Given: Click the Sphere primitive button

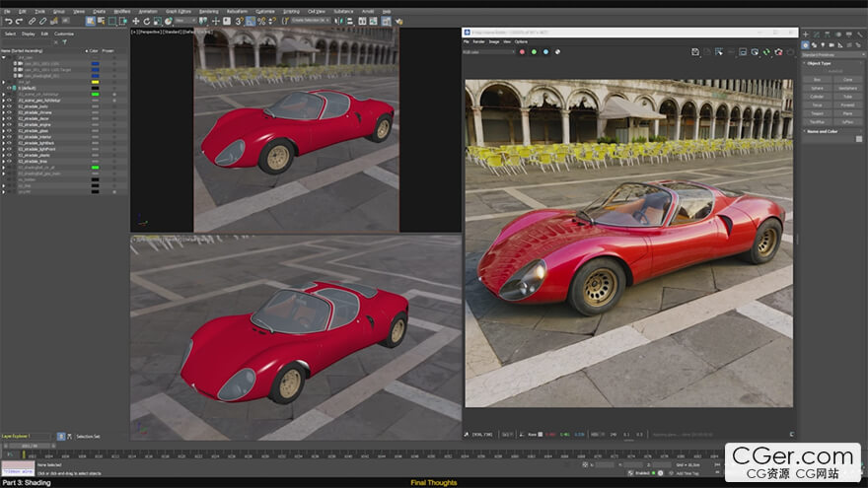Looking at the screenshot, I should tap(817, 88).
